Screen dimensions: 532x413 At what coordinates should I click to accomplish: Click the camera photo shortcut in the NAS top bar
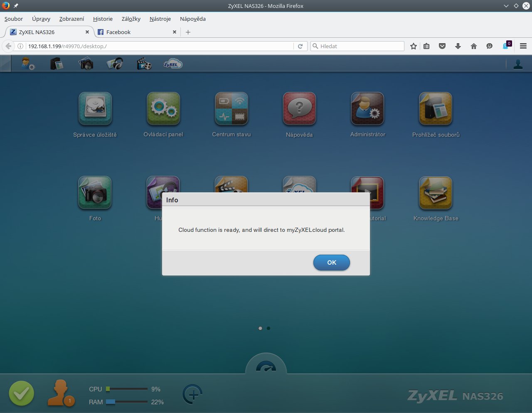[86, 64]
